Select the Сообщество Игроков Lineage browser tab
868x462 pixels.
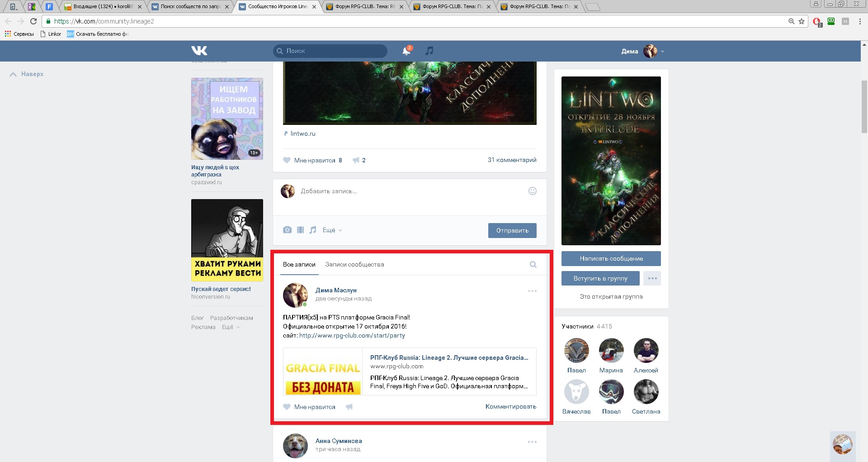pos(278,6)
